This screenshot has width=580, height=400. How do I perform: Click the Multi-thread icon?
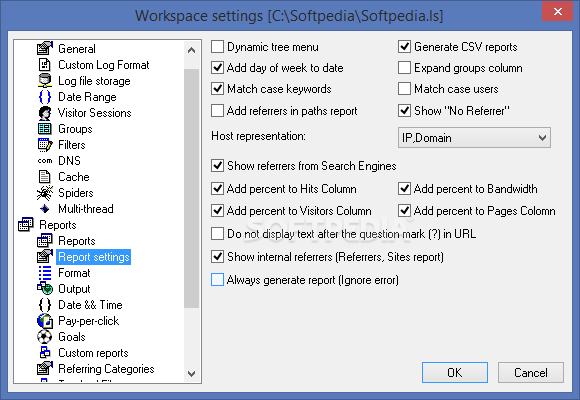point(45,209)
